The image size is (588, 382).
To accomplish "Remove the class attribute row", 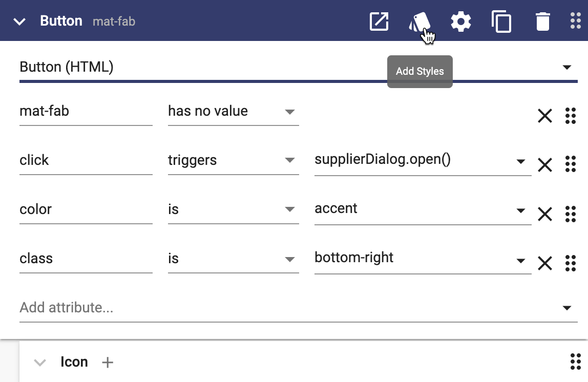I will tap(544, 263).
